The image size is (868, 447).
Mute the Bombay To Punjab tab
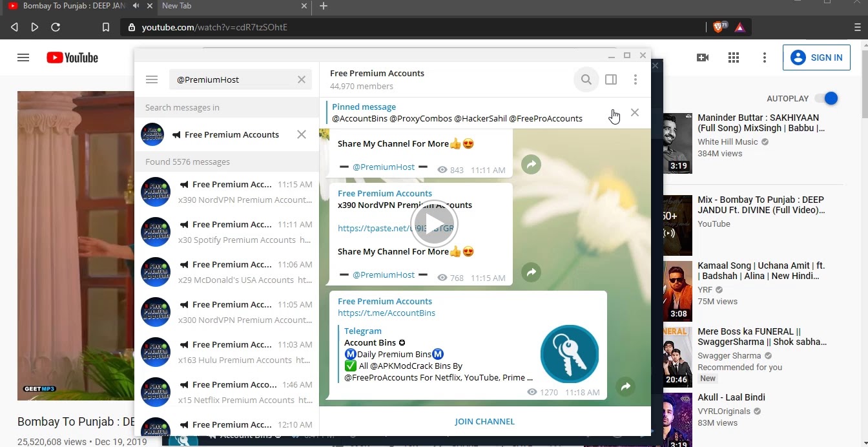136,6
